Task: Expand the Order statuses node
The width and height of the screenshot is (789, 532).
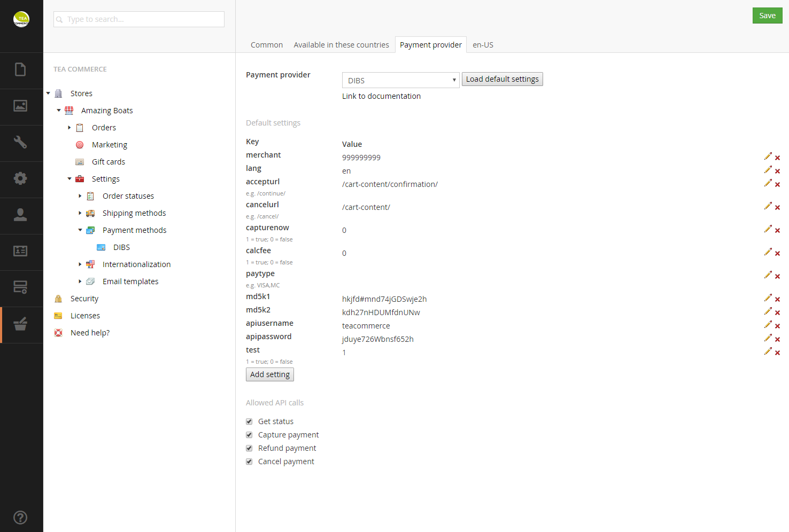Action: 80,196
